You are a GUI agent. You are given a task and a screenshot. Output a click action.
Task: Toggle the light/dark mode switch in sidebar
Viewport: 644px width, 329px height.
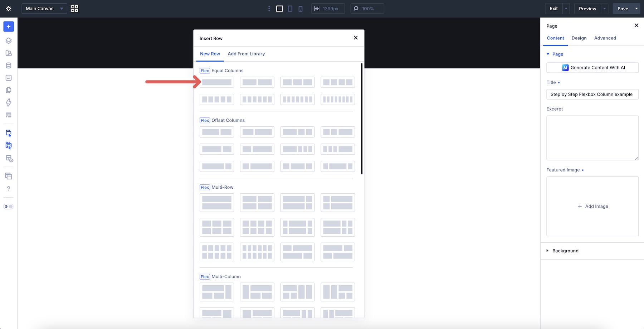(9, 207)
